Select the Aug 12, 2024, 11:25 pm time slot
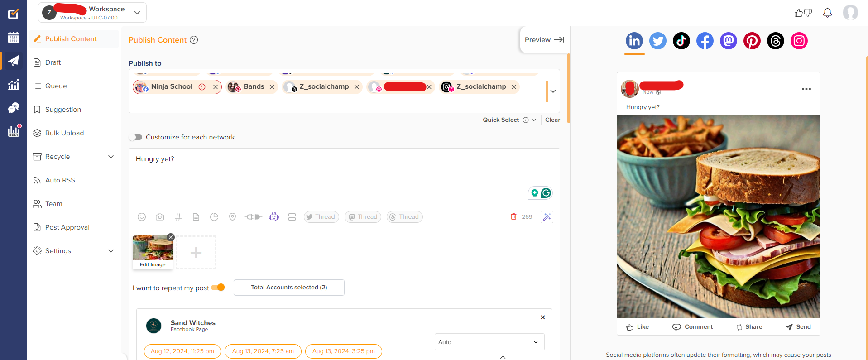Viewport: 868px width, 360px height. click(x=182, y=351)
